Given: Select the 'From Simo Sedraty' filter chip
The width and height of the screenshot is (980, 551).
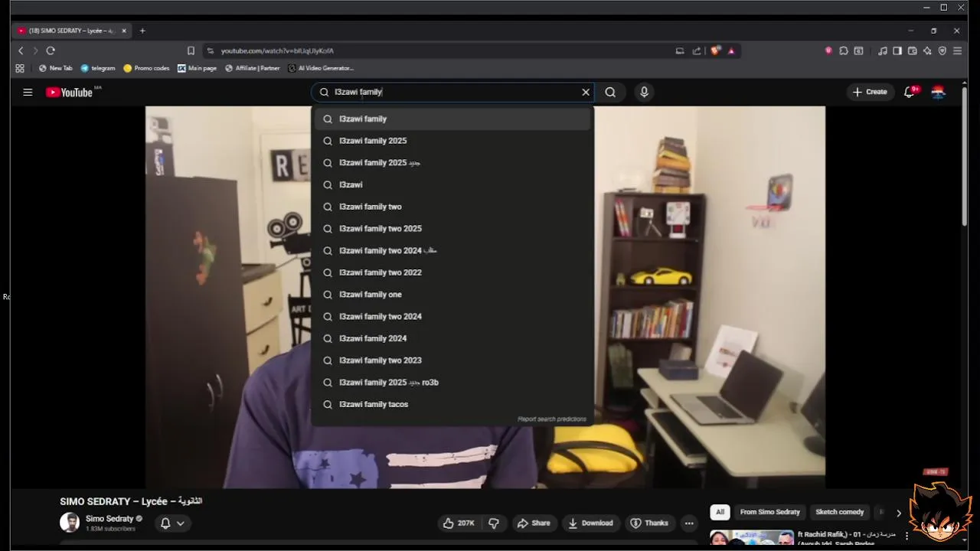Looking at the screenshot, I should 769,512.
